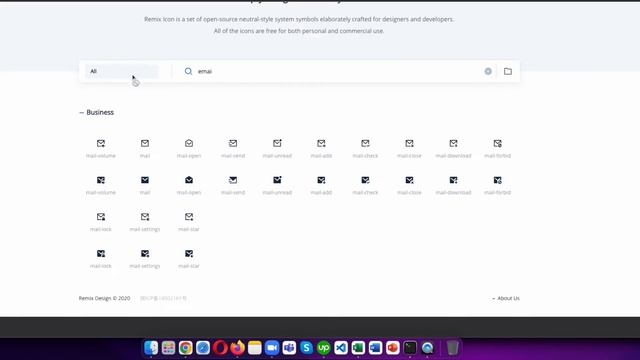Select the outlined mail-close icon

409,143
